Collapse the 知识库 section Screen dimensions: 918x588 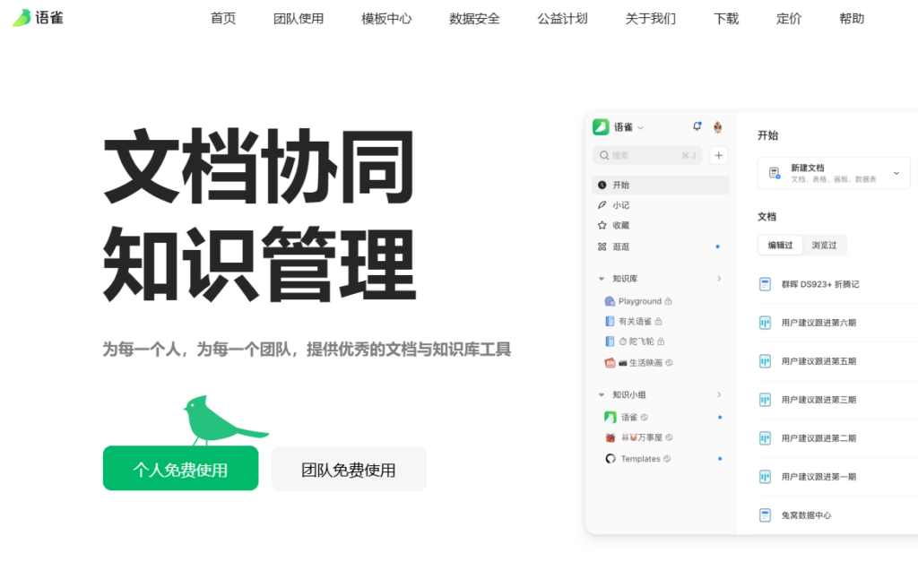(602, 279)
